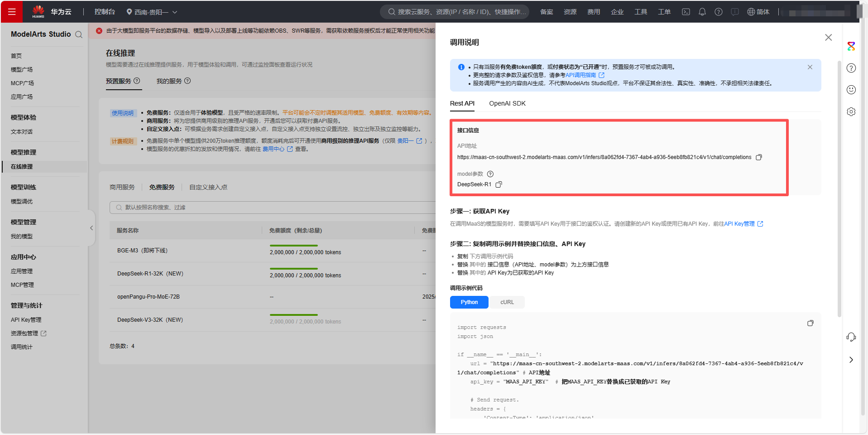
Task: Open the 自定义接入点 tab
Action: (x=208, y=187)
